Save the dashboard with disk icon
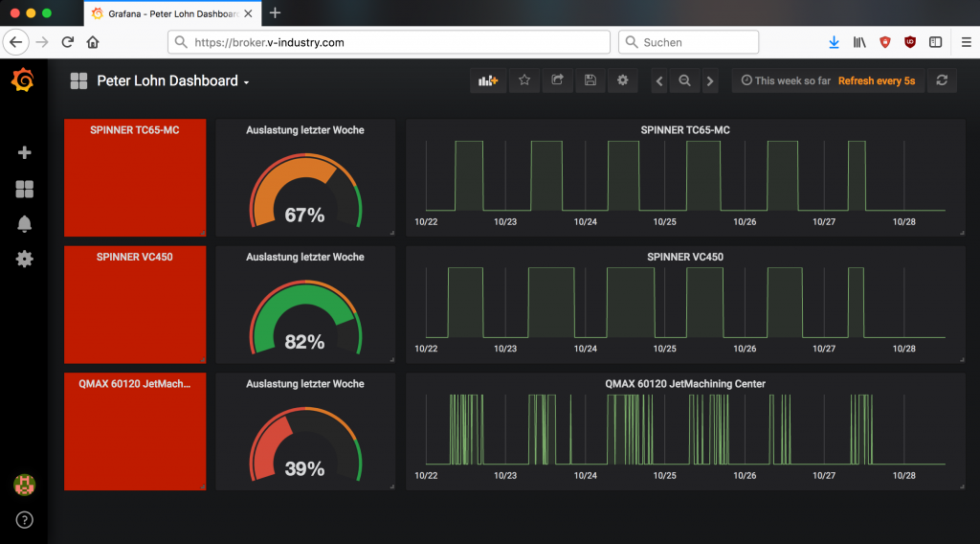The width and height of the screenshot is (980, 544). (x=590, y=80)
